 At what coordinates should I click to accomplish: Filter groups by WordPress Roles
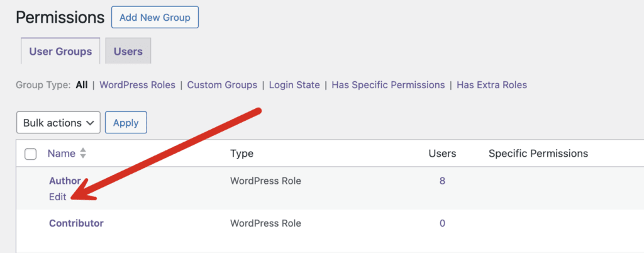point(137,85)
